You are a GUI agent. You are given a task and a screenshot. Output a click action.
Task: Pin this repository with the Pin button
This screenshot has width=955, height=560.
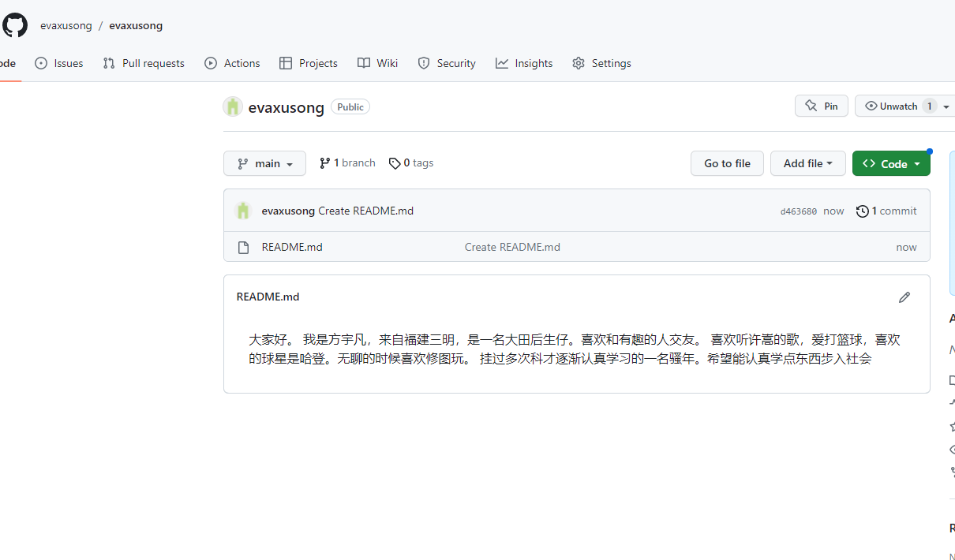tap(822, 106)
